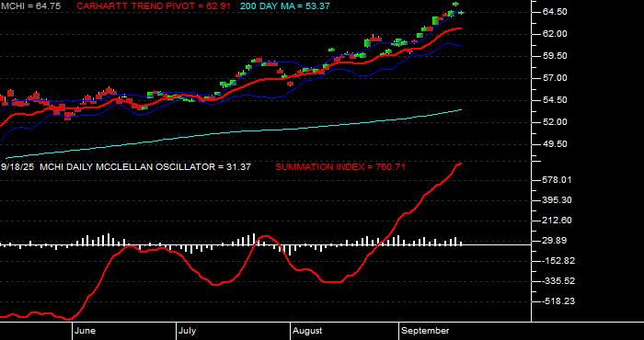644x340 pixels.
Task: Select the CARHARTT TREND PIVOT = 62.91 label
Action: pos(154,6)
